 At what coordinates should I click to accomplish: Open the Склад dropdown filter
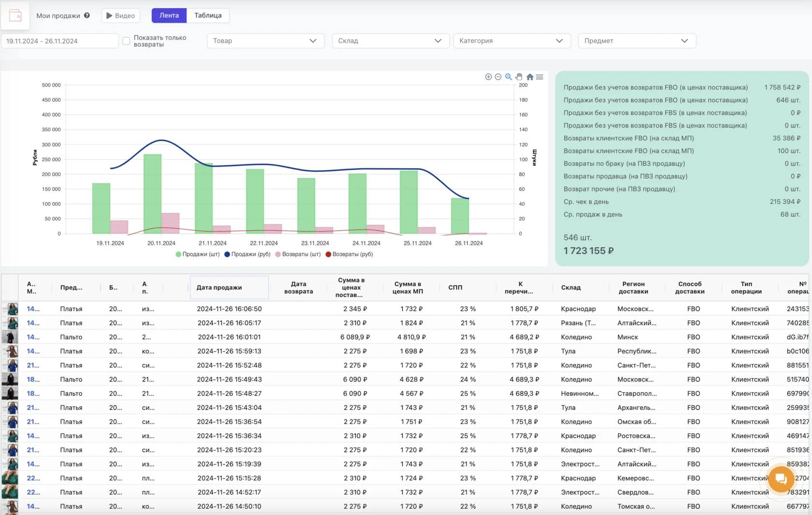(x=390, y=41)
